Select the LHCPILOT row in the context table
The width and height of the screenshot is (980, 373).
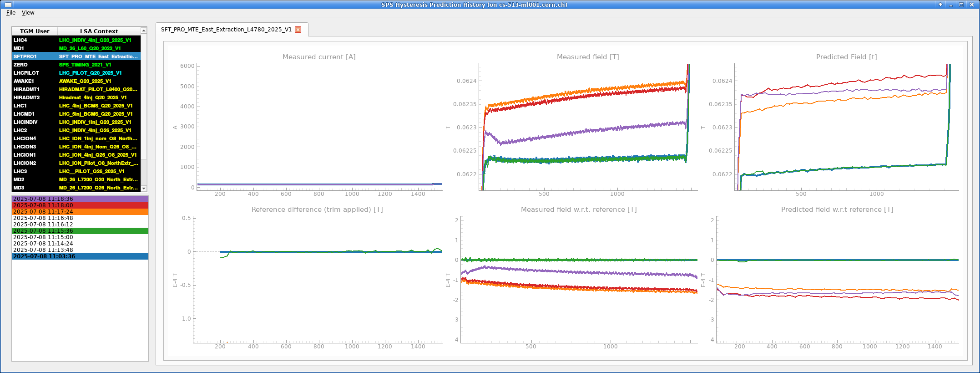tap(26, 73)
